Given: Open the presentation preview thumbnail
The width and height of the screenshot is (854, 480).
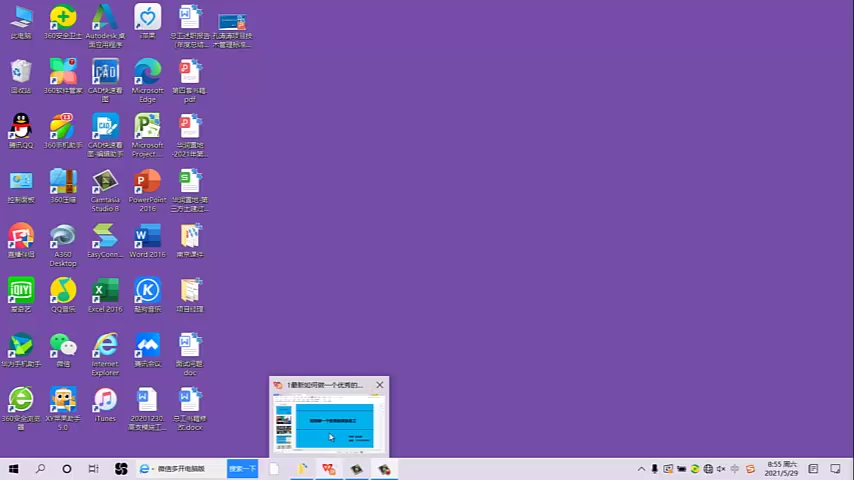Looking at the screenshot, I should pyautogui.click(x=329, y=423).
